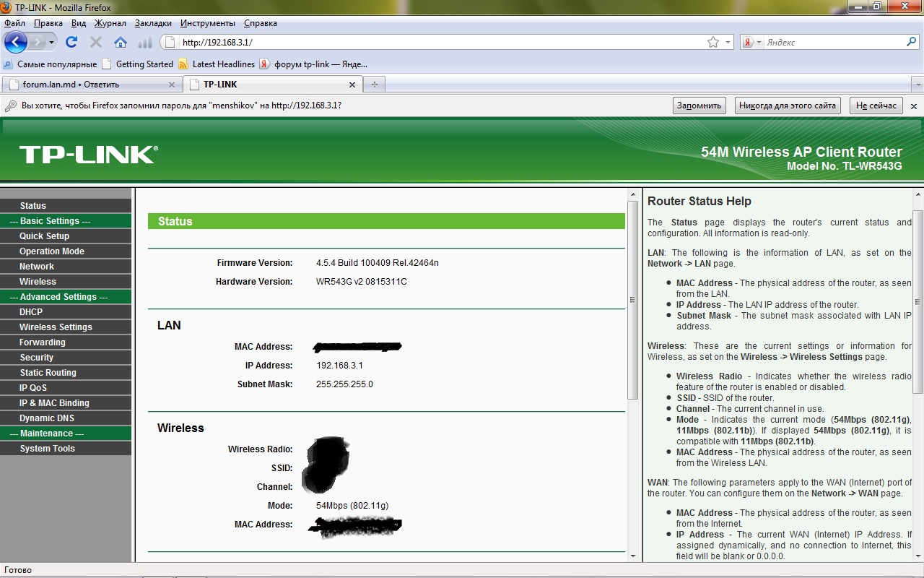The width and height of the screenshot is (924, 578).
Task: Click the Firefox back arrow button
Action: coord(16,43)
